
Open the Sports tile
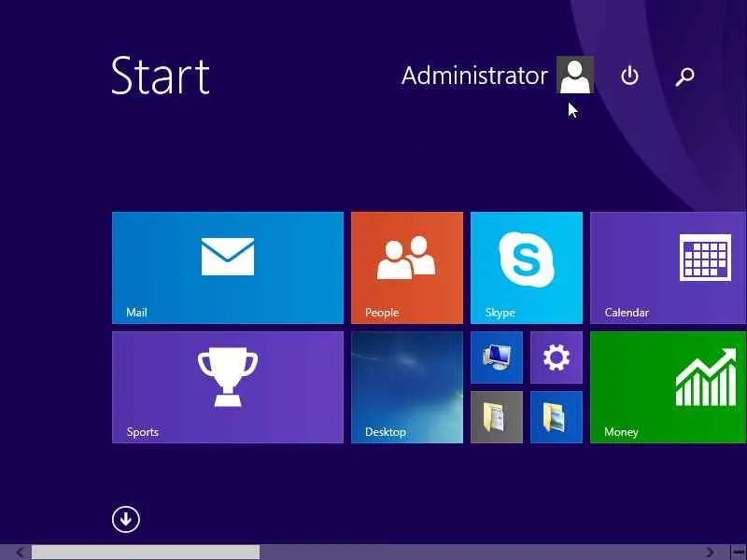click(x=228, y=387)
